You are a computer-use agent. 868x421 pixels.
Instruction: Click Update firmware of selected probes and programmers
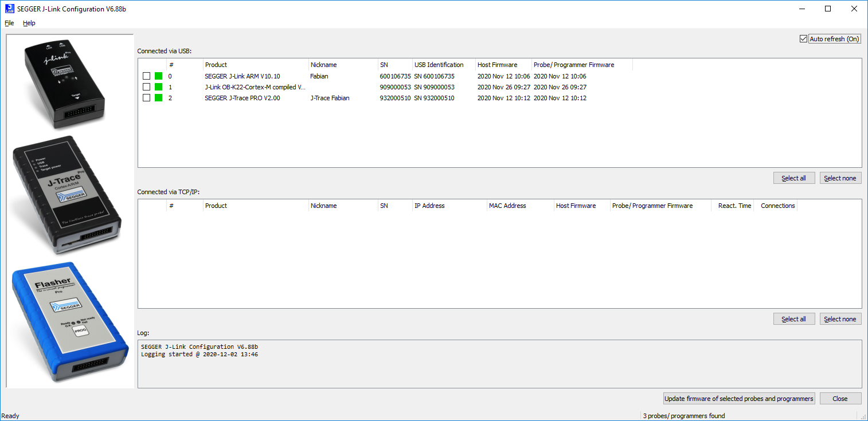pyautogui.click(x=739, y=399)
